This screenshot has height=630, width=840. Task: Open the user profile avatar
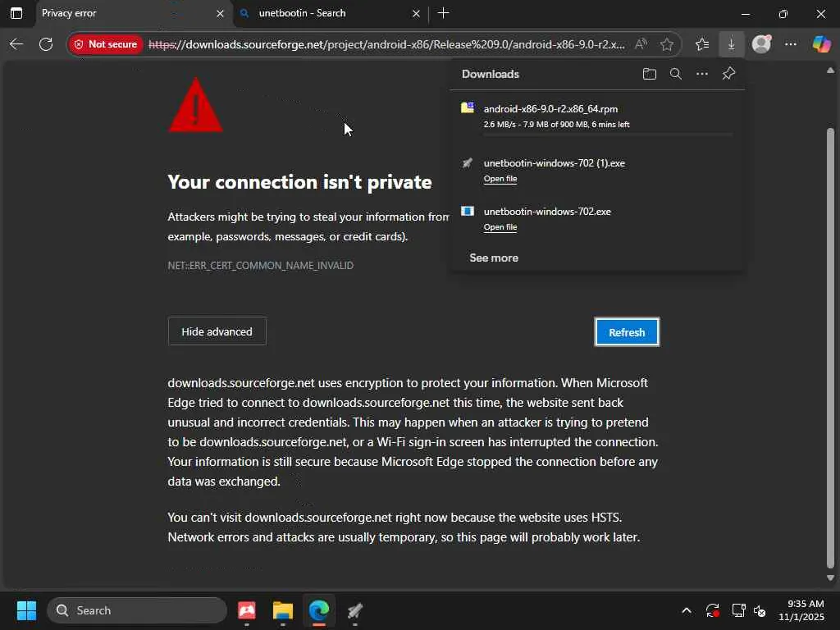(761, 44)
